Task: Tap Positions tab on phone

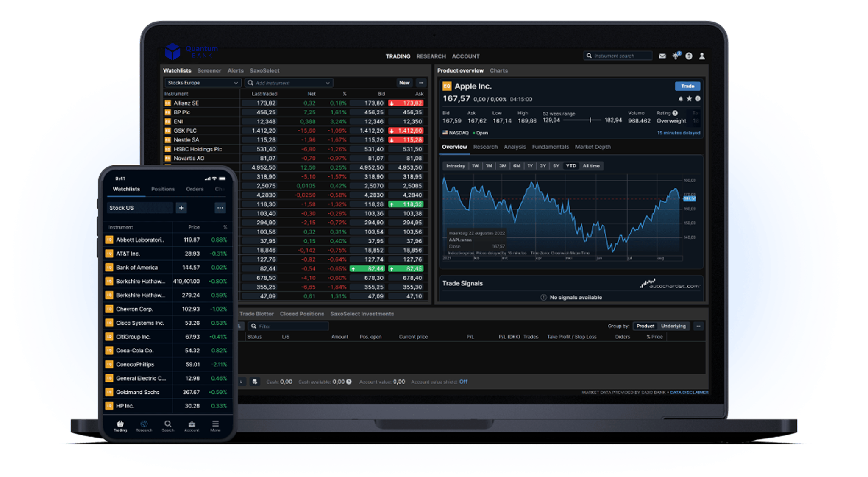Action: [163, 189]
